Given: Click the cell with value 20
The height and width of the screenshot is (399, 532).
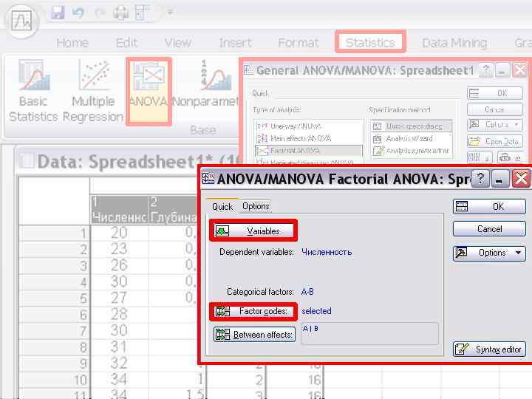Looking at the screenshot, I should point(119,233).
